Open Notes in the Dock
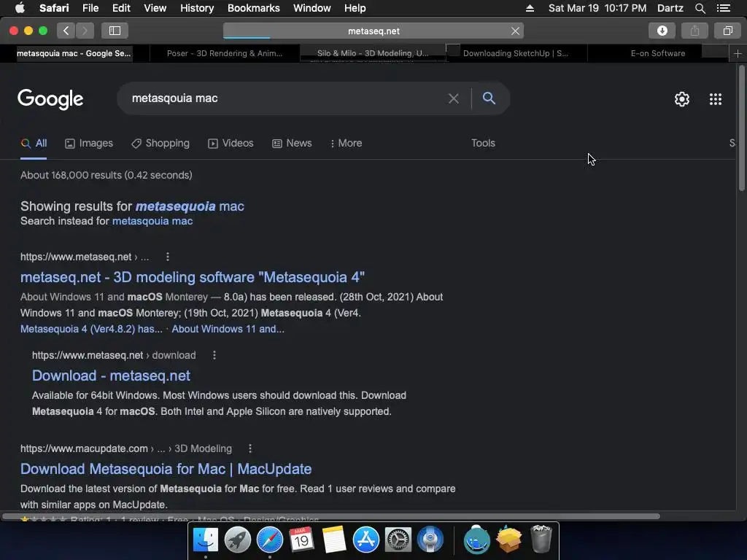This screenshot has width=747, height=560. (x=333, y=540)
